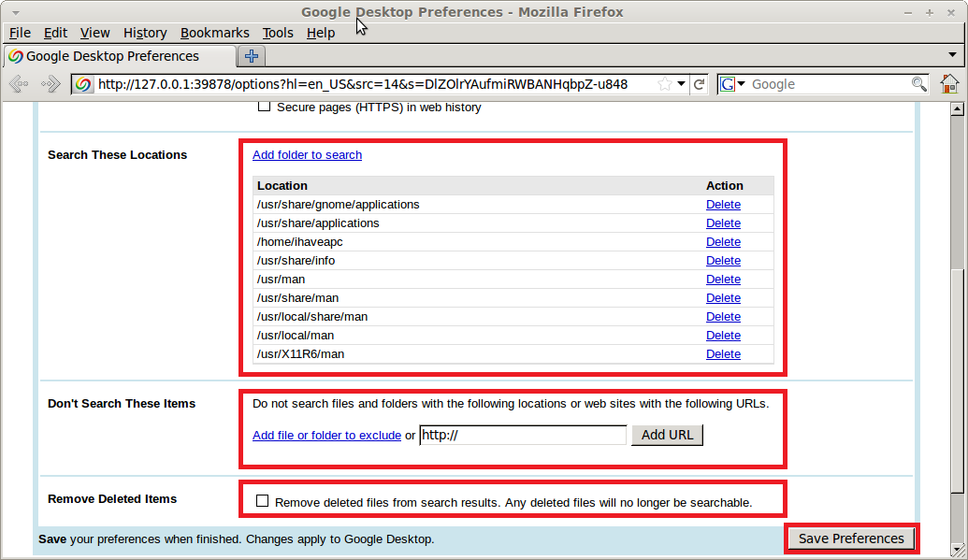Delete the /usr/X11R6/man location
The image size is (968, 560).
[x=723, y=353]
